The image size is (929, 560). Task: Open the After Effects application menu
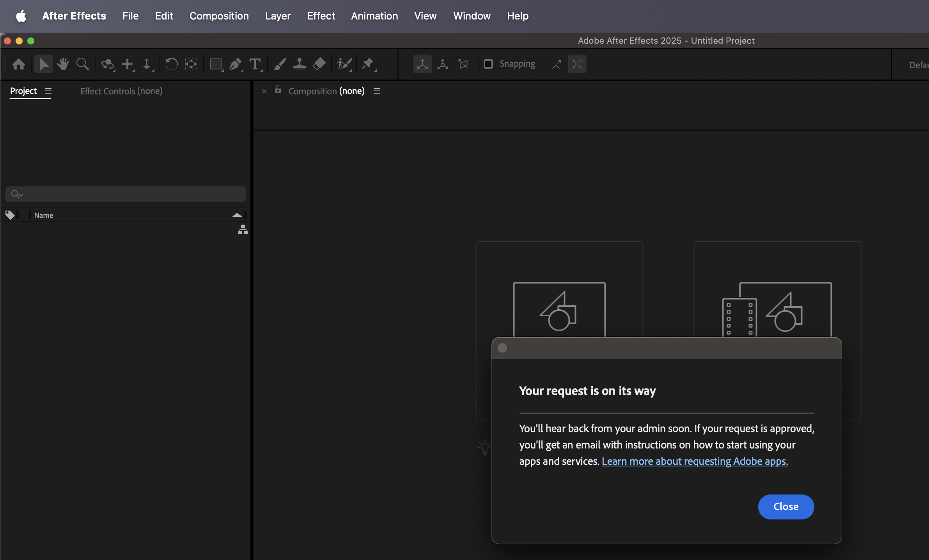(x=74, y=16)
